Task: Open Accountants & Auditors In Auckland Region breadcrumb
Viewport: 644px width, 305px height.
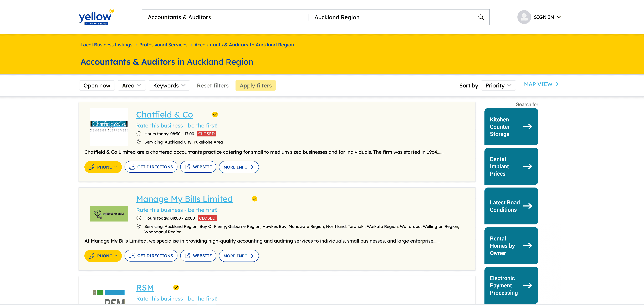Action: [x=244, y=45]
